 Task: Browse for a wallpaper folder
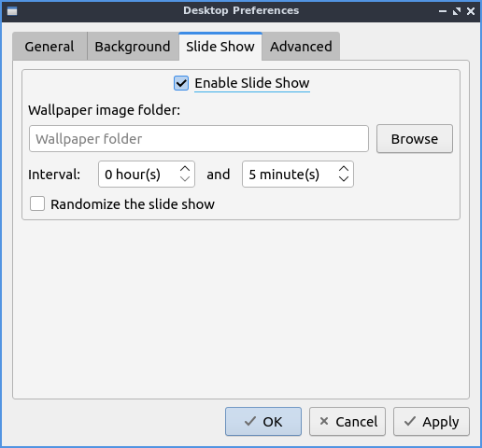tap(415, 139)
